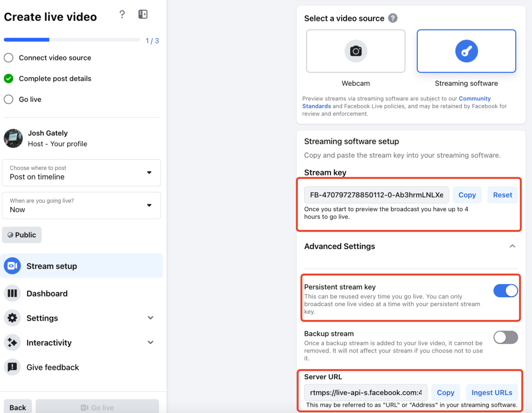The height and width of the screenshot is (413, 532).
Task: Click the panel layout icon near the help mark
Action: [x=143, y=14]
